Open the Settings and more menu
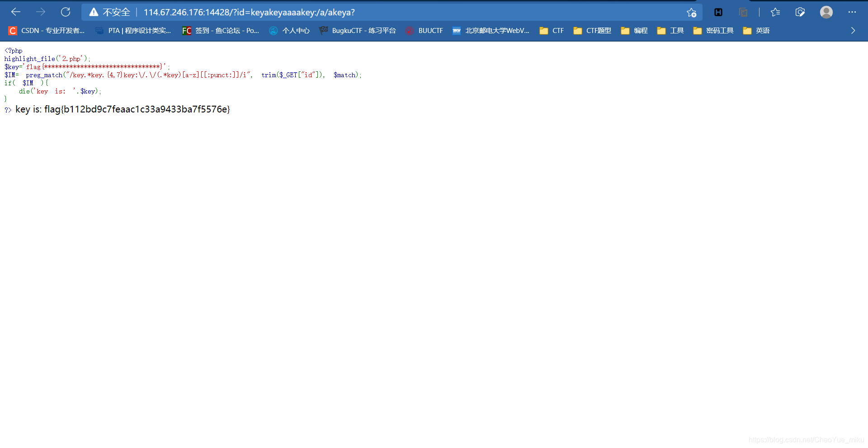 coord(853,12)
